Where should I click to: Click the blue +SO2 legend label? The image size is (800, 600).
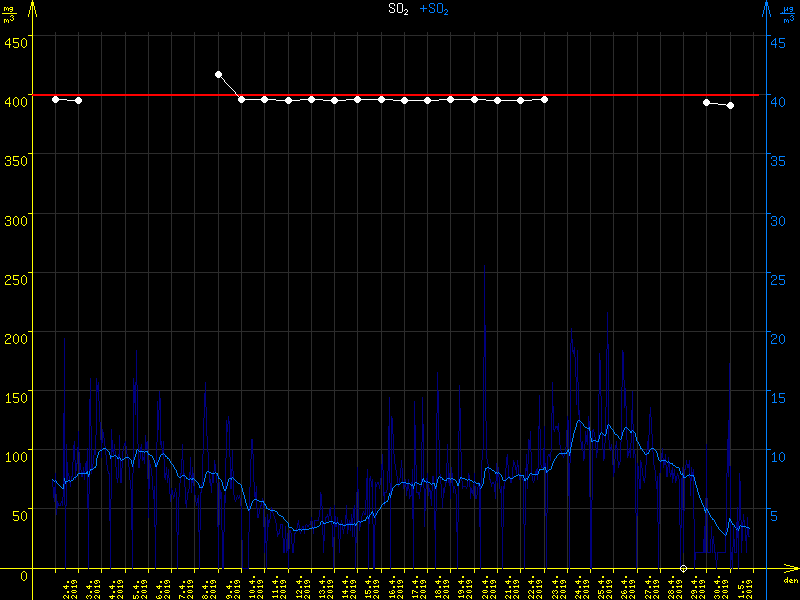(x=434, y=9)
